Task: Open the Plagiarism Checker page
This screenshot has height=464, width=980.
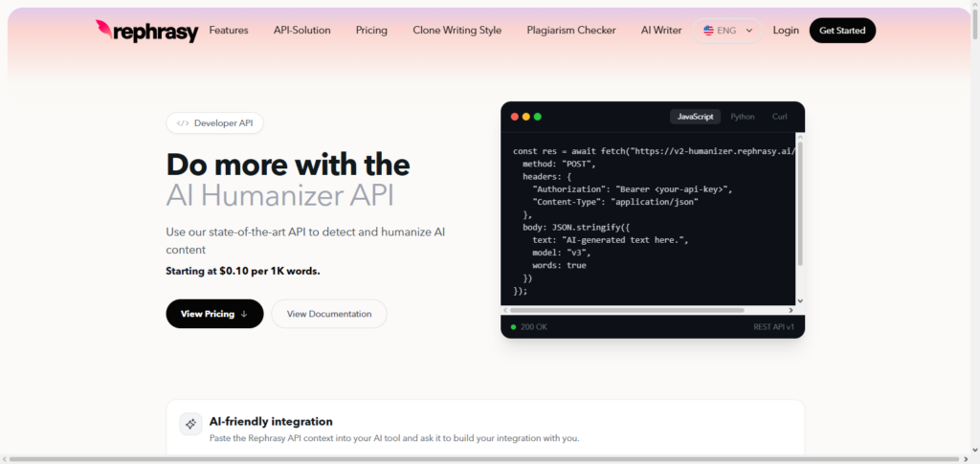Action: tap(571, 30)
